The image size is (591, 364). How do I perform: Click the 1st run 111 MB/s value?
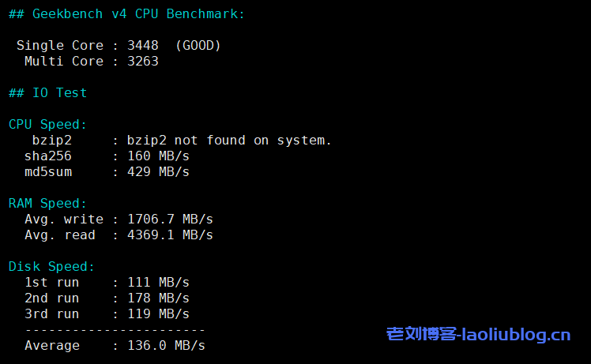click(158, 283)
